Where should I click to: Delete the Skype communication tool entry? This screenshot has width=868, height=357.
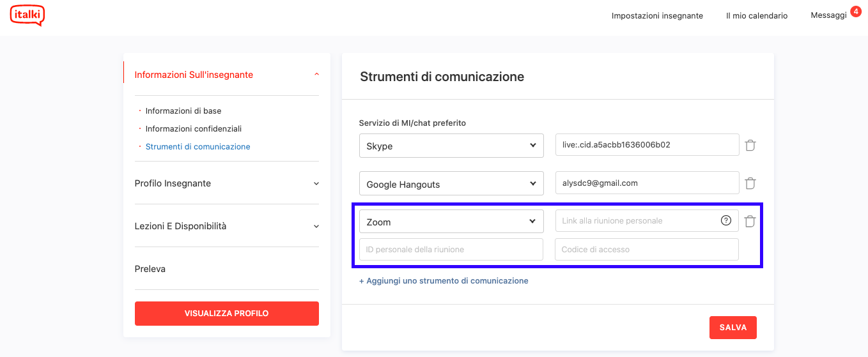pos(750,146)
